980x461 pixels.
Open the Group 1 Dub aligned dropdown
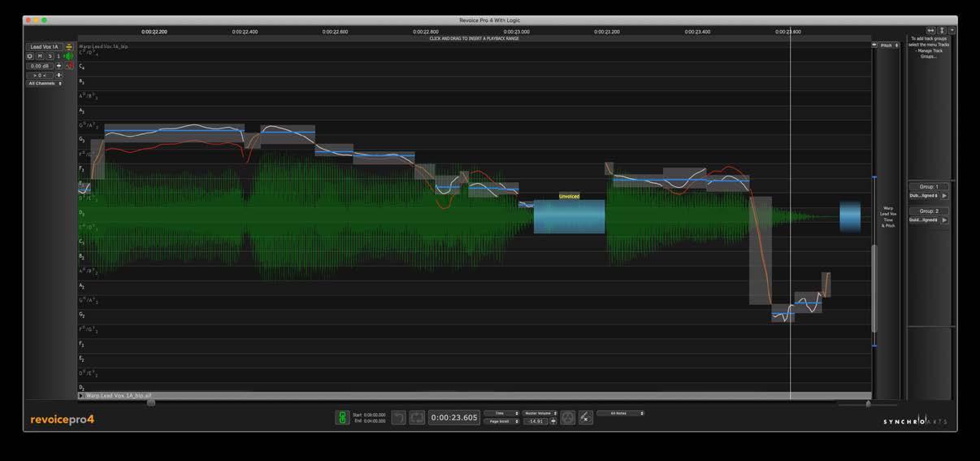pos(923,196)
